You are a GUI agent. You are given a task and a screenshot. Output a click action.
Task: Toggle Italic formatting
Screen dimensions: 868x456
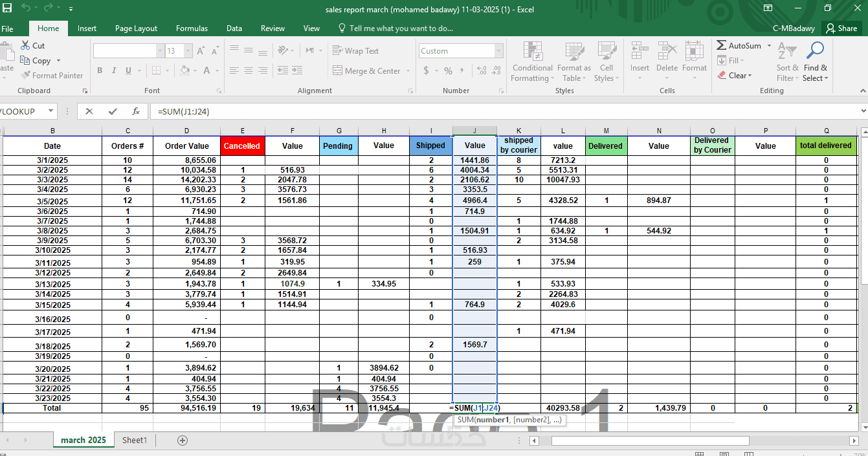114,71
